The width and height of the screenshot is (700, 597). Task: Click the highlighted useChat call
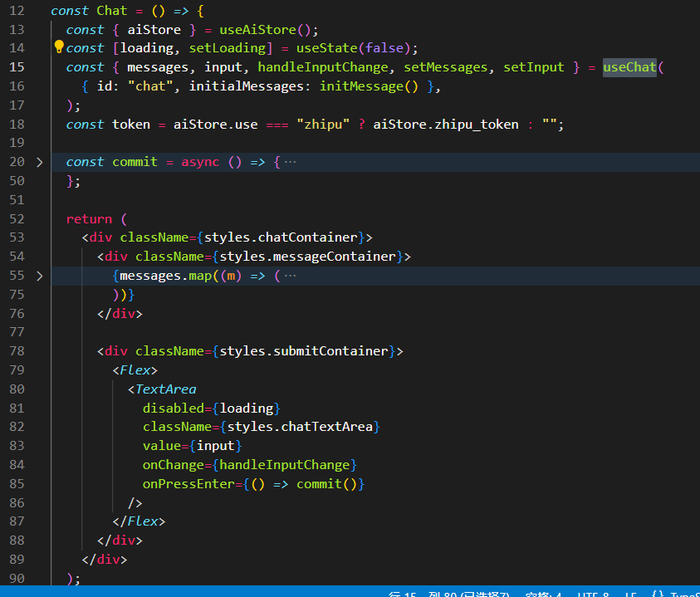629,67
